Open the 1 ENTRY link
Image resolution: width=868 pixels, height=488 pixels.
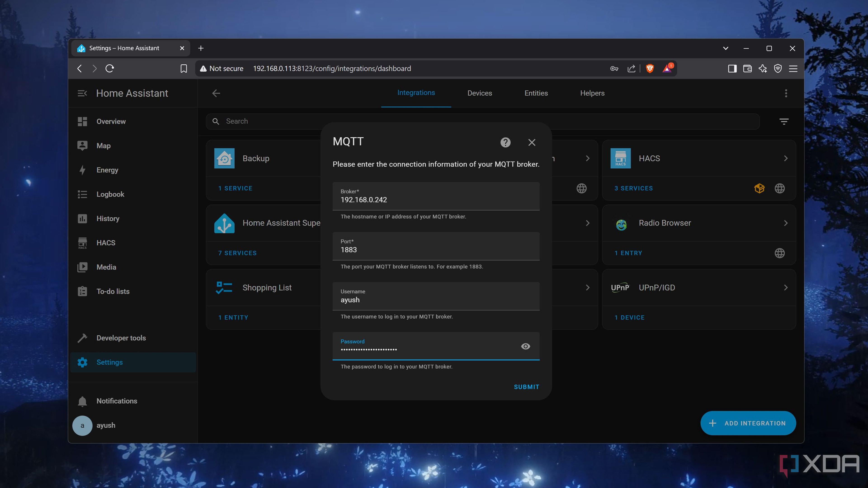628,253
